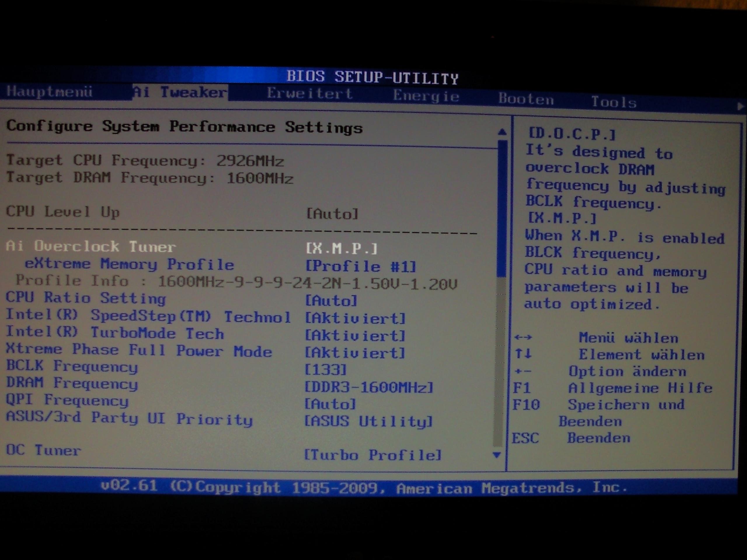747x560 pixels.
Task: Toggle Xtreme Phase Full Power Mode value
Action: (355, 353)
